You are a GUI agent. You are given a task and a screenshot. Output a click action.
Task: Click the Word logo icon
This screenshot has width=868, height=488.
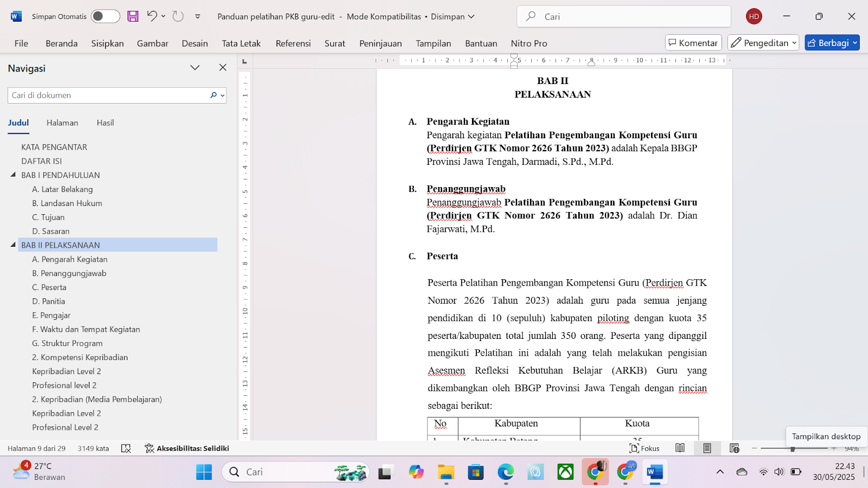(x=16, y=16)
